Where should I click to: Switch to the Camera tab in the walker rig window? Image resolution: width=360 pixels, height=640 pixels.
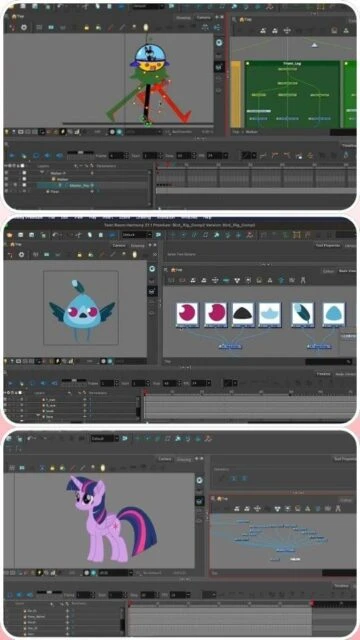point(204,18)
